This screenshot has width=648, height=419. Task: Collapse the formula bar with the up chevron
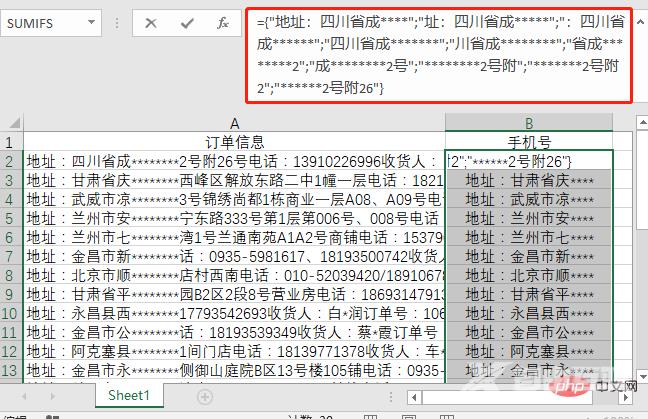640,22
